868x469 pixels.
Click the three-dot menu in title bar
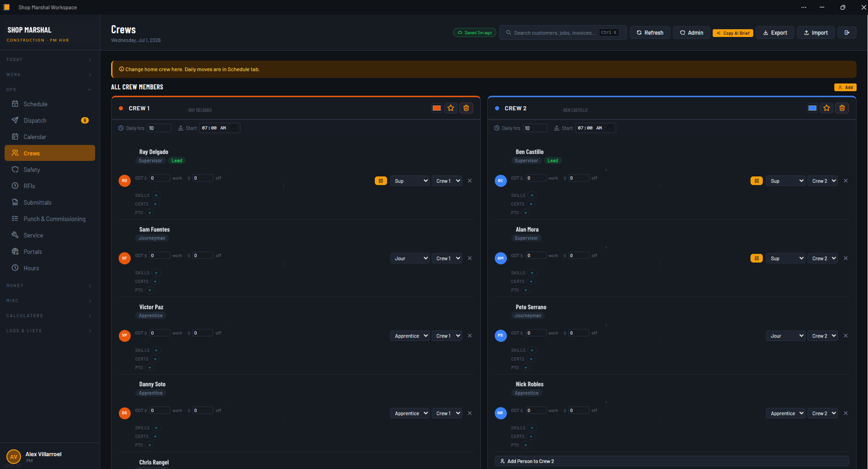[x=803, y=8]
